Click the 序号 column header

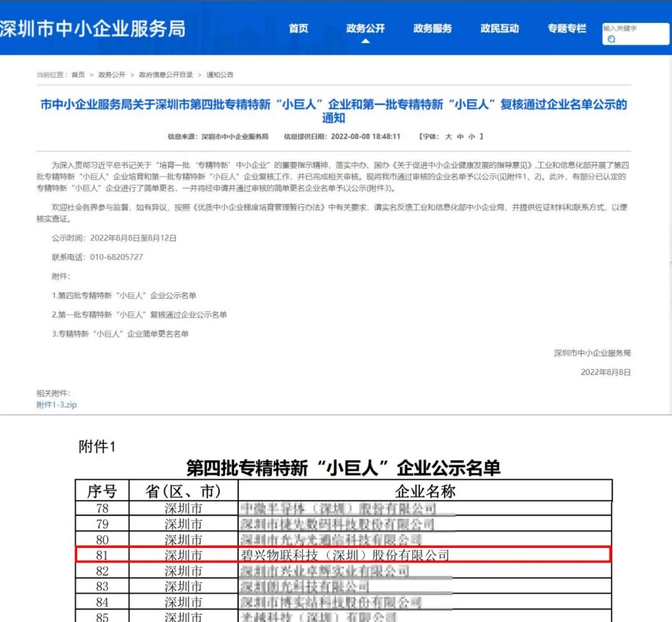102,491
